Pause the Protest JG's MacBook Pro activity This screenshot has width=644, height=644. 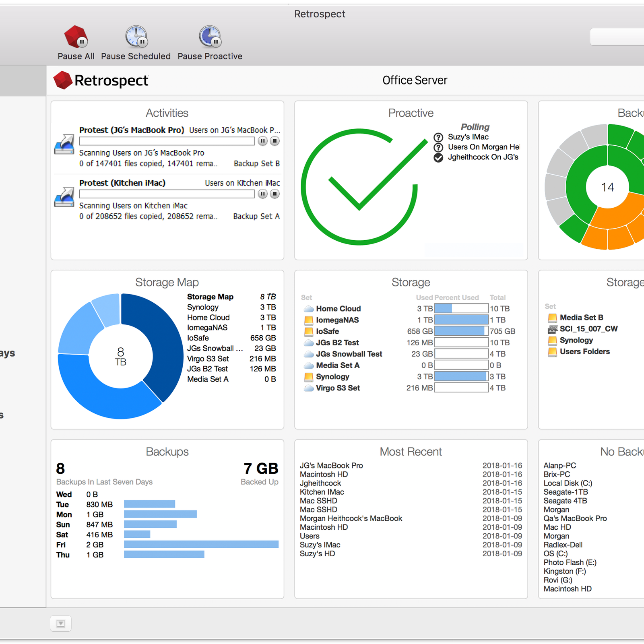coord(262,141)
